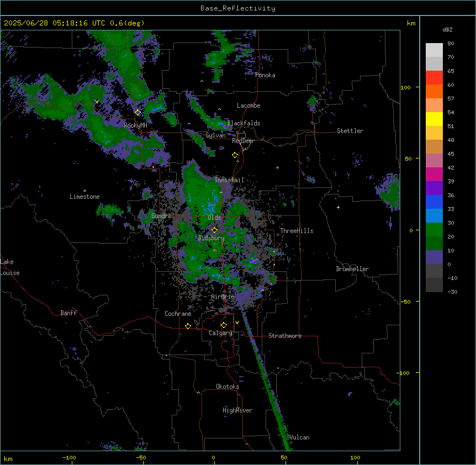Click the 60 dBZ orange legend swatch
Viewport: 476px width, 465px height.
pyautogui.click(x=434, y=91)
